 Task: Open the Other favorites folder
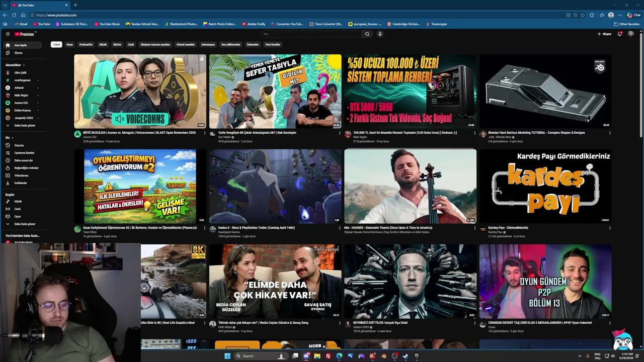click(x=626, y=24)
